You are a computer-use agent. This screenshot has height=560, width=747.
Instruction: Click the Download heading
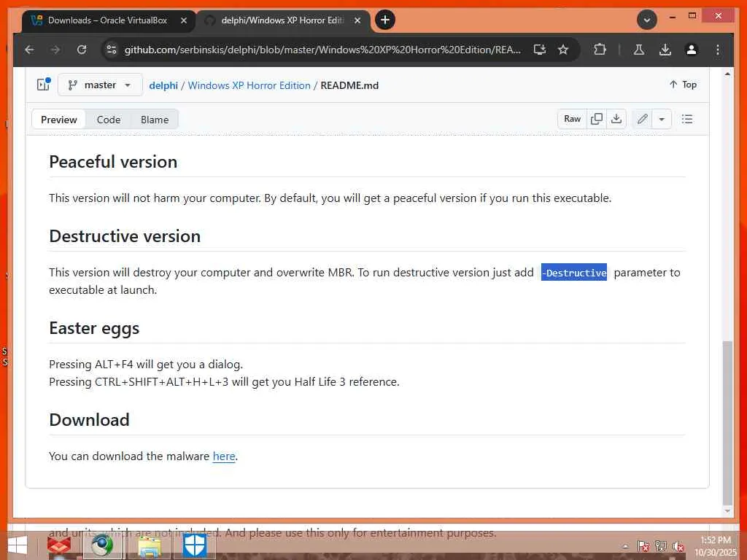pos(89,419)
